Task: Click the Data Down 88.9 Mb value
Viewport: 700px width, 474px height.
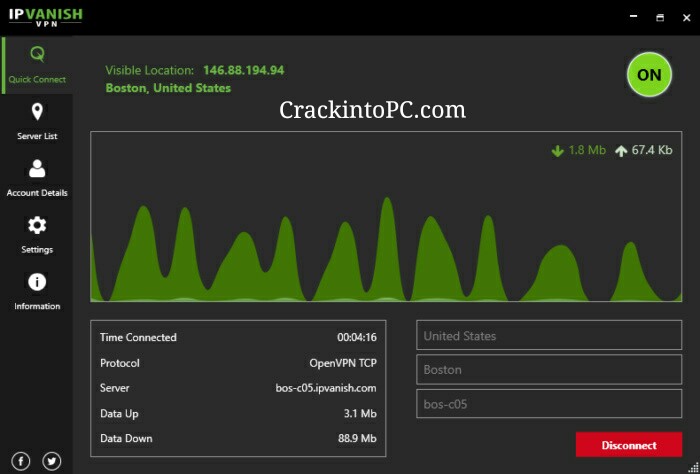Action: 357,438
